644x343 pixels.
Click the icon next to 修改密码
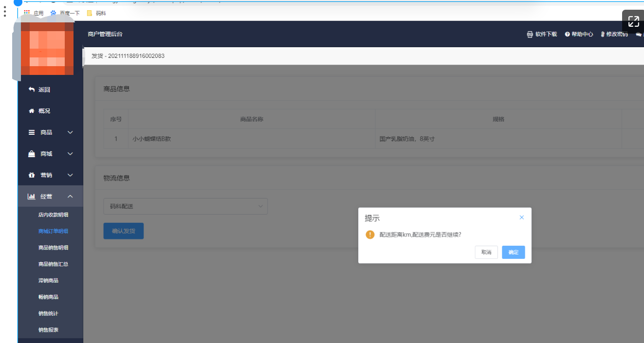point(603,35)
